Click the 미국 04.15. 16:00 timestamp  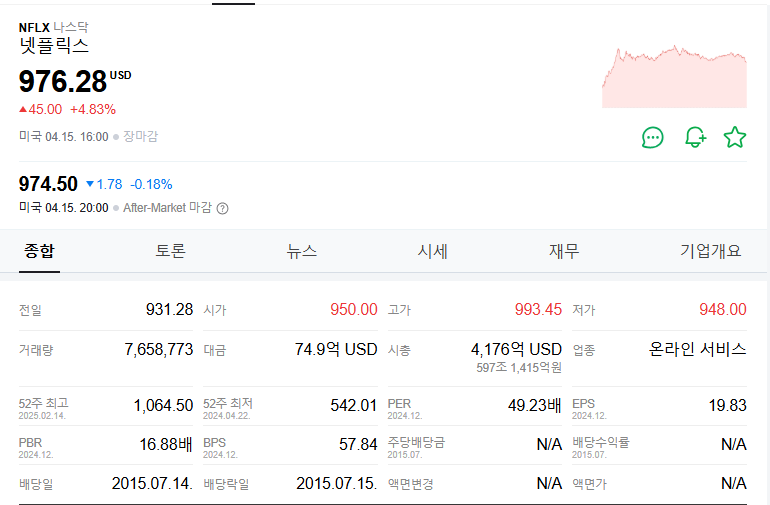click(x=63, y=136)
